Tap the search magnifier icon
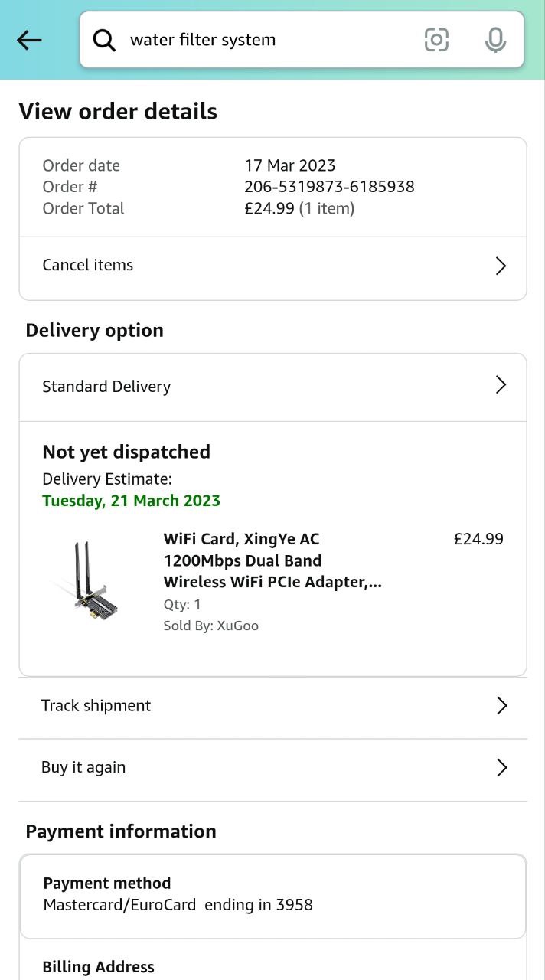Screen dimensions: 545x980 tap(104, 40)
